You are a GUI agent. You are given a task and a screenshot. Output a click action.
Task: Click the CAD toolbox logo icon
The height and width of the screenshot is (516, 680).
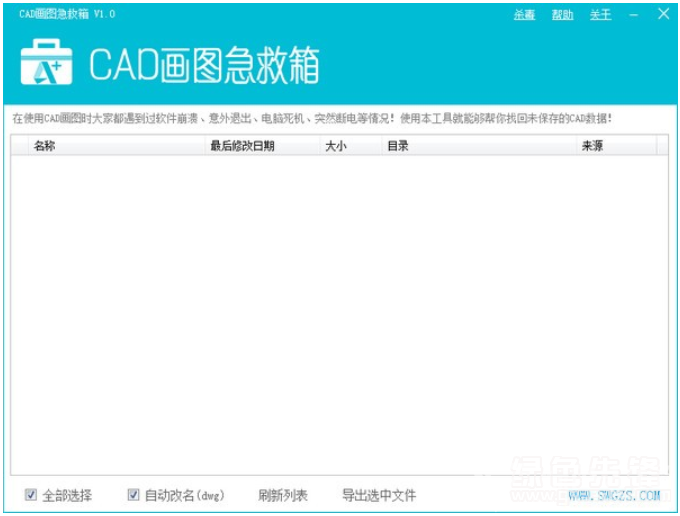[46, 62]
